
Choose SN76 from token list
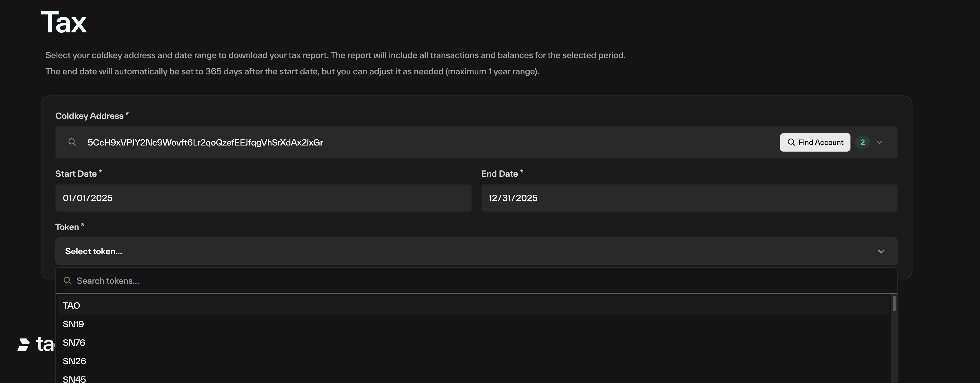pyautogui.click(x=74, y=343)
